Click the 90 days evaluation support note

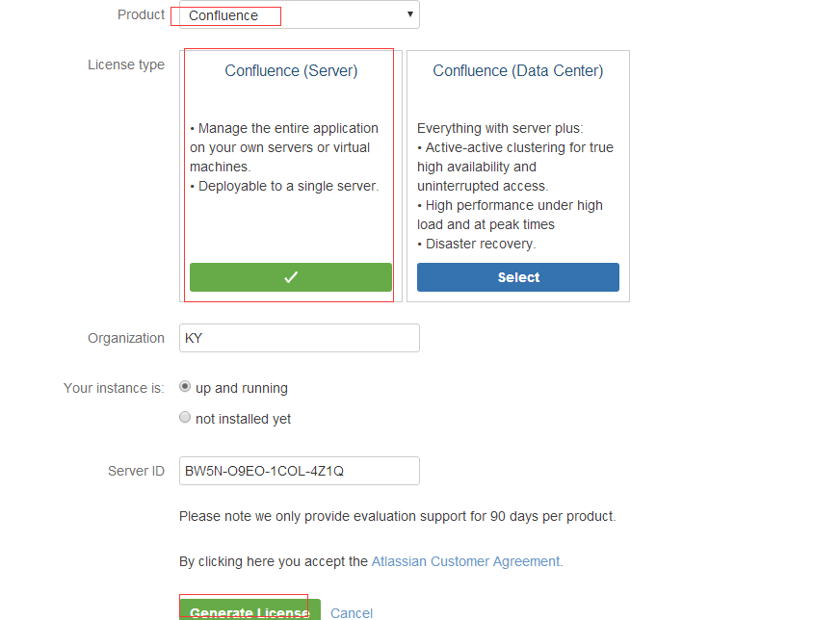(398, 516)
